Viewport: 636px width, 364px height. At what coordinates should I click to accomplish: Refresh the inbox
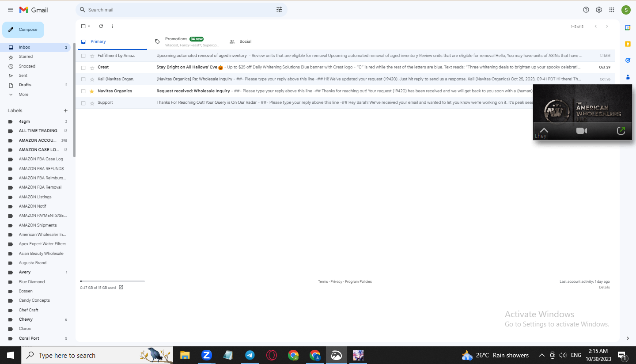[x=101, y=27]
